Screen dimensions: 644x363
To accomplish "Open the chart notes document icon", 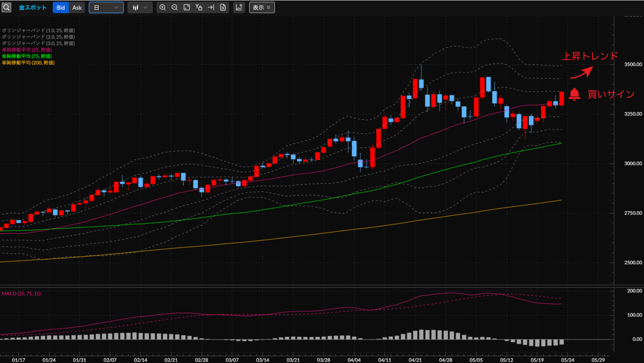I will (x=223, y=8).
